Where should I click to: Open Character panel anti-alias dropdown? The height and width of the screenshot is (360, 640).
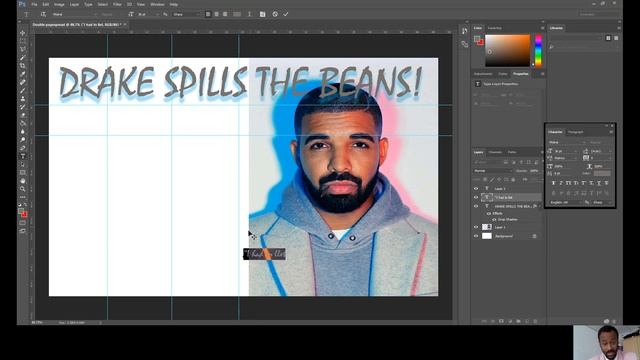pyautogui.click(x=602, y=202)
